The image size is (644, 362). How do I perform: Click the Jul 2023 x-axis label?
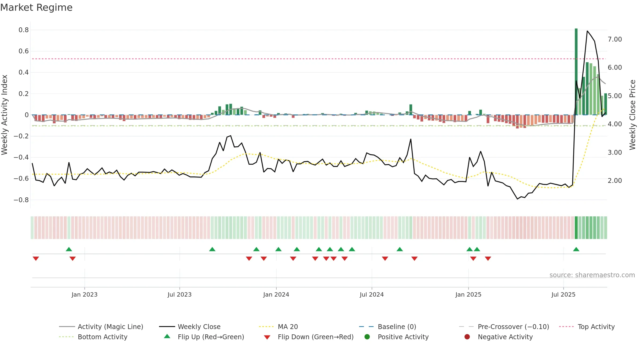click(x=180, y=294)
